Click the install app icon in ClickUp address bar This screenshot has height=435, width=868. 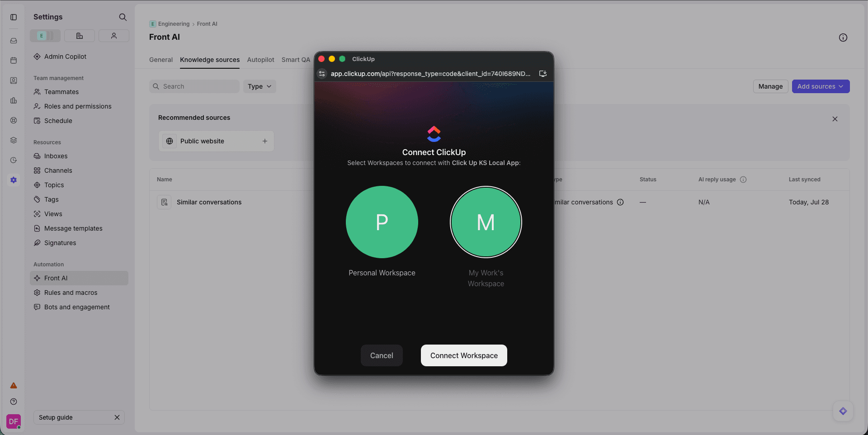click(543, 74)
